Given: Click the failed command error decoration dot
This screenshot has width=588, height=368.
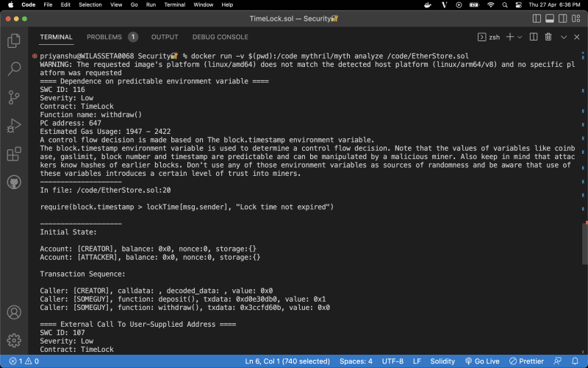Looking at the screenshot, I should 35,56.
